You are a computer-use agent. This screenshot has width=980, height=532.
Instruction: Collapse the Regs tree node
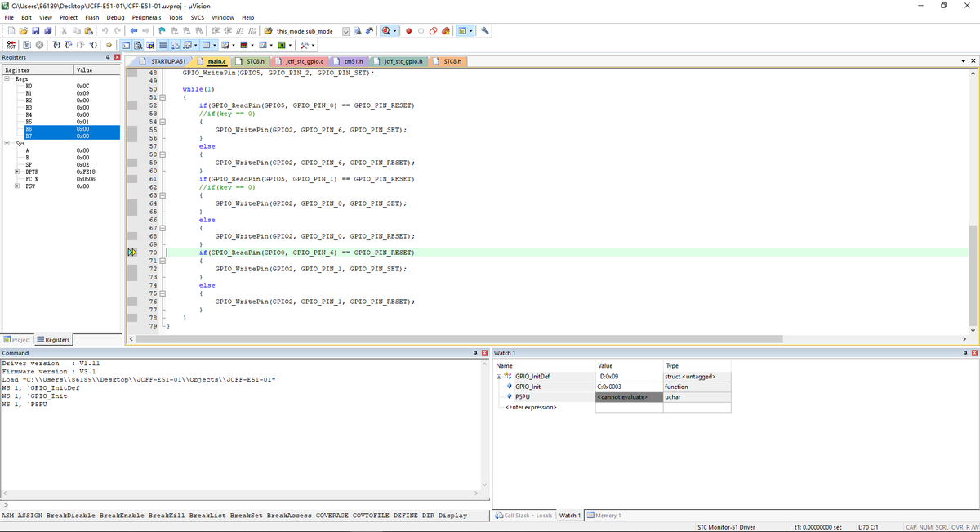click(7, 78)
